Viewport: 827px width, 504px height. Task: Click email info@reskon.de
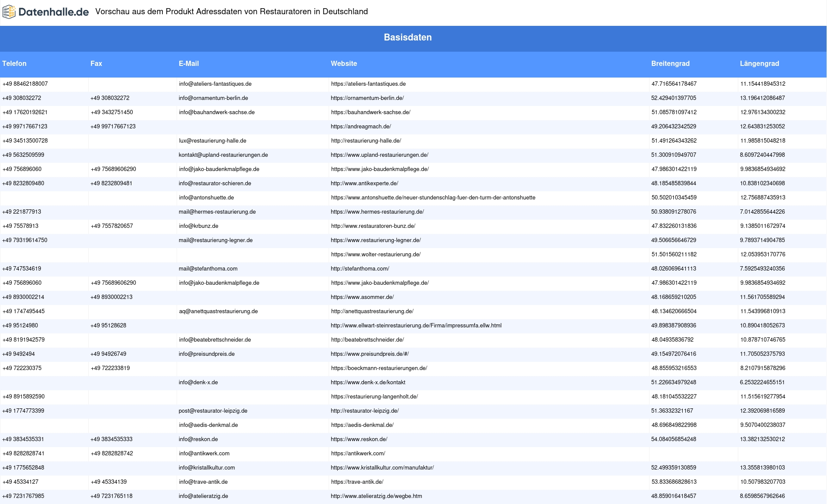(x=198, y=439)
